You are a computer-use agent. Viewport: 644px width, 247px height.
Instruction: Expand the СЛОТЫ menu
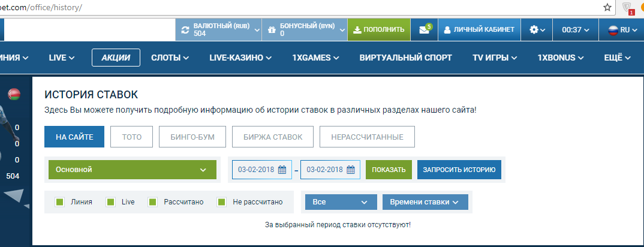[170, 58]
